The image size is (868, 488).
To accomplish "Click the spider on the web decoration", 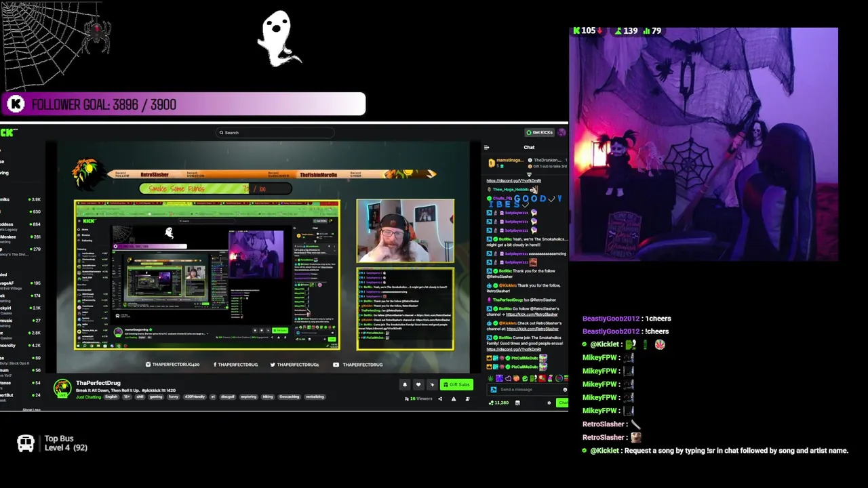I will coord(96,36).
